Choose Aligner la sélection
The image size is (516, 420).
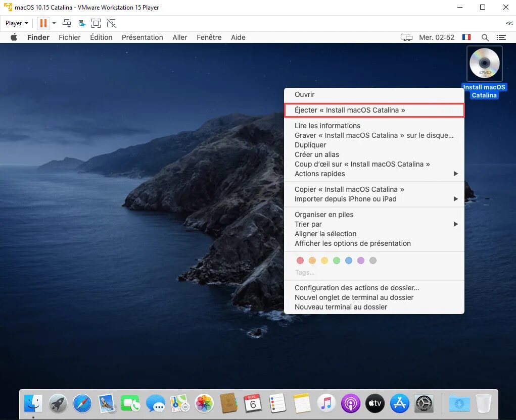(374, 234)
